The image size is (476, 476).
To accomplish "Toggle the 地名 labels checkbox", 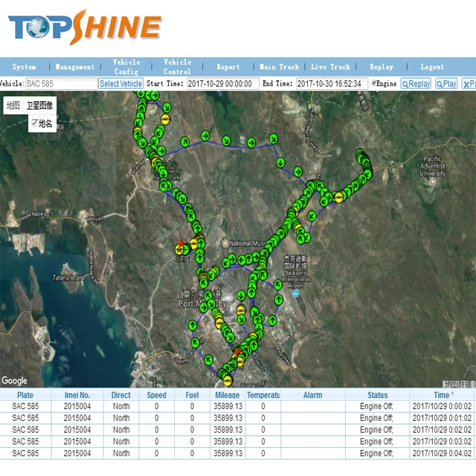I will pyautogui.click(x=34, y=122).
